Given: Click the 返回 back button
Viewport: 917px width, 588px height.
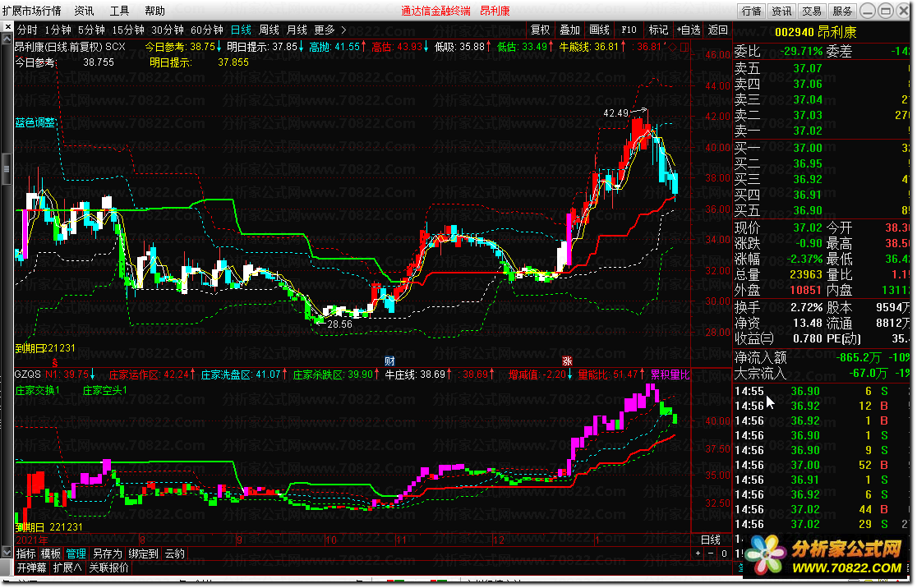Looking at the screenshot, I should [x=717, y=30].
